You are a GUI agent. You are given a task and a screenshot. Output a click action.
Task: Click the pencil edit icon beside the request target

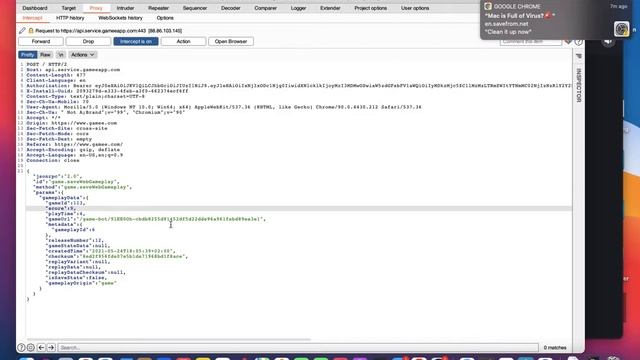[22, 31]
